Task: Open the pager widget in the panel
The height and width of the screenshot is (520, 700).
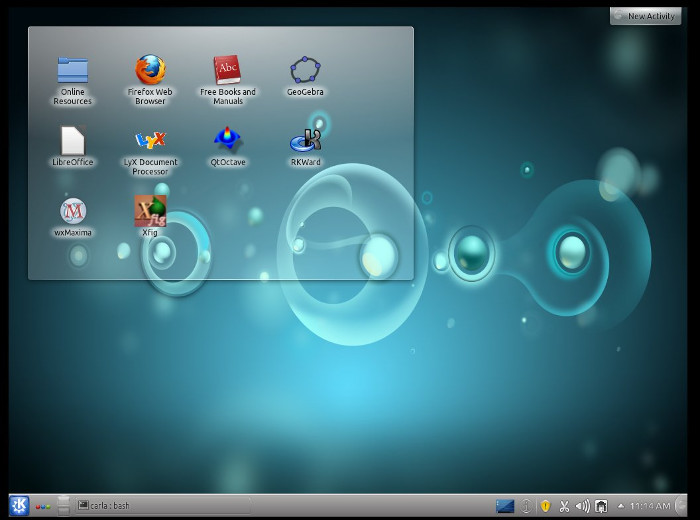Action: click(63, 506)
